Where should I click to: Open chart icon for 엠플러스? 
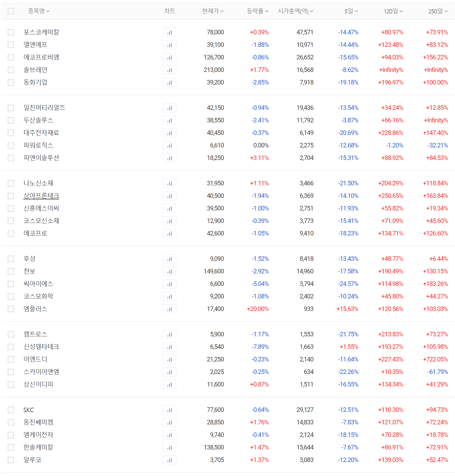pos(169,309)
